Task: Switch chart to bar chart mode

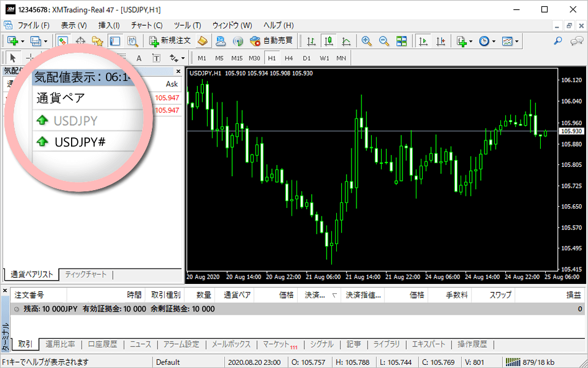Action: coord(311,41)
